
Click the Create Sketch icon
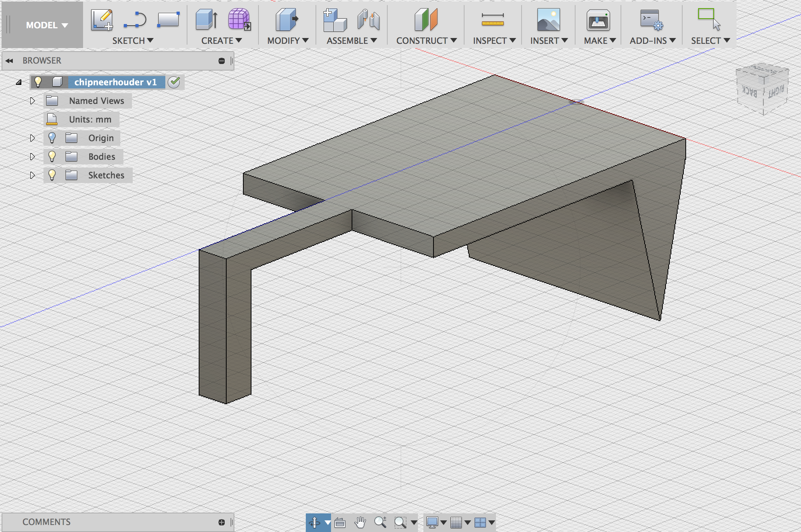pos(102,19)
